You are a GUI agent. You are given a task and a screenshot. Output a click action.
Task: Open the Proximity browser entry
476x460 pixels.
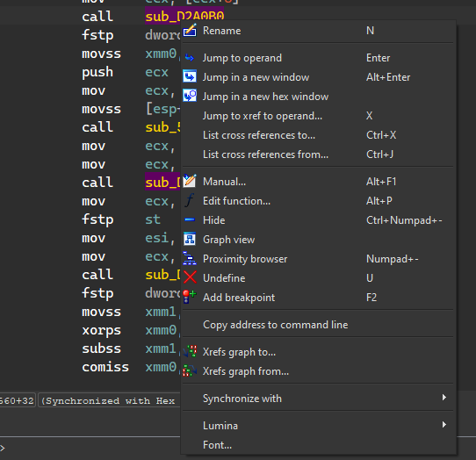[x=318, y=259]
